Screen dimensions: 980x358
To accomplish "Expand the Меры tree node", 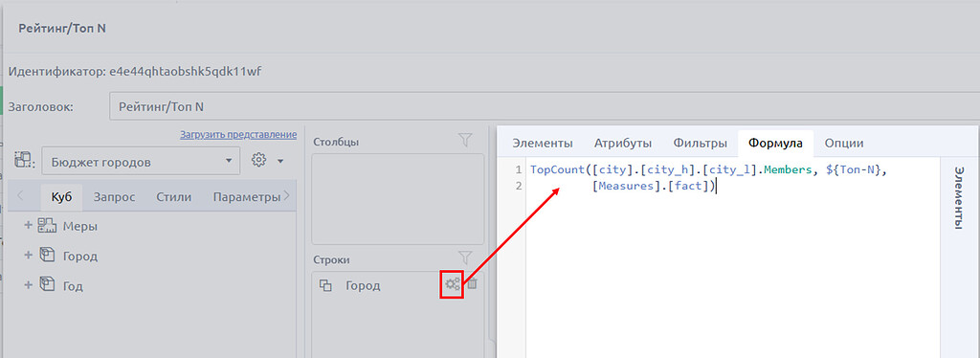I will 28,226.
